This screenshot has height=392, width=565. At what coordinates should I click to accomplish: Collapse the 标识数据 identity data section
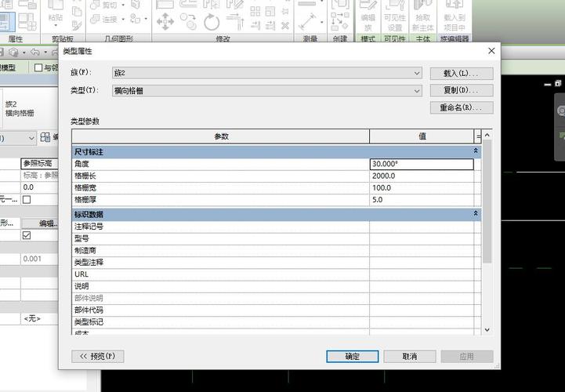(x=476, y=213)
